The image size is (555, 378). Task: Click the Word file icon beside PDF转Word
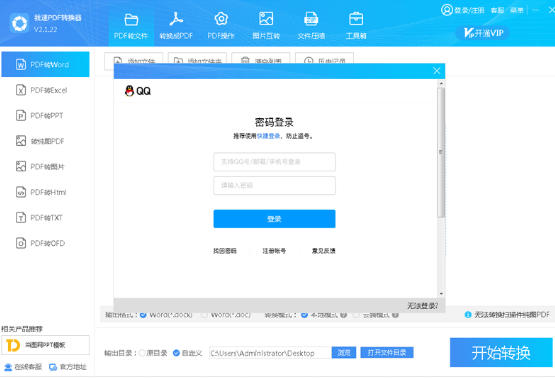click(x=21, y=64)
